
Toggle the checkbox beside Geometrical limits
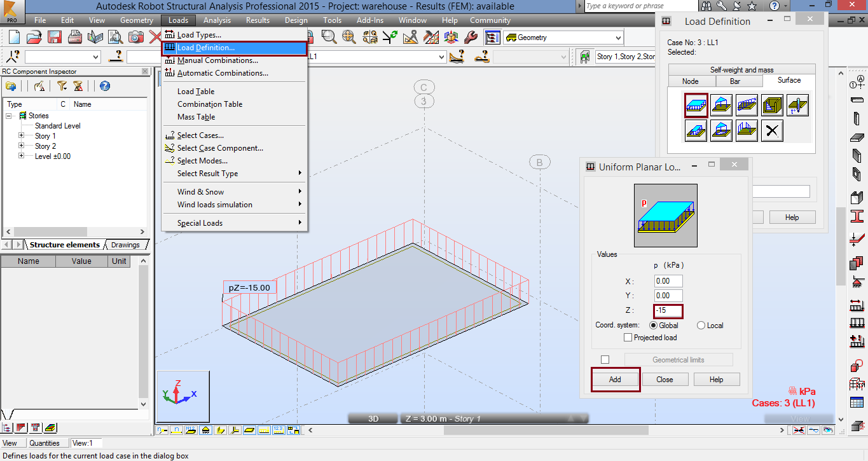click(604, 359)
